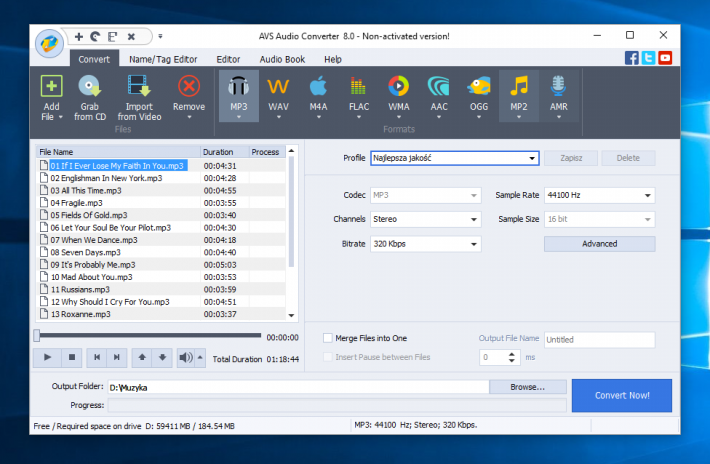Click the Duration column header

pyautogui.click(x=225, y=152)
